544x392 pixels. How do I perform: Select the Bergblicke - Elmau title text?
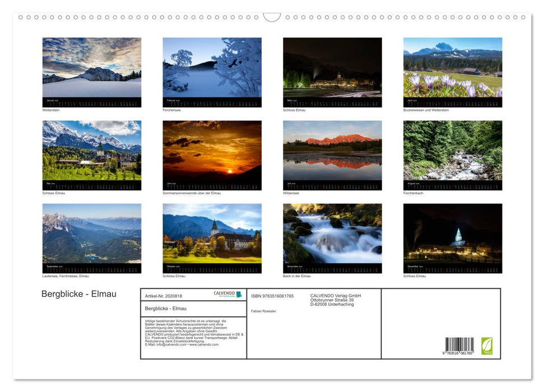[x=78, y=294]
